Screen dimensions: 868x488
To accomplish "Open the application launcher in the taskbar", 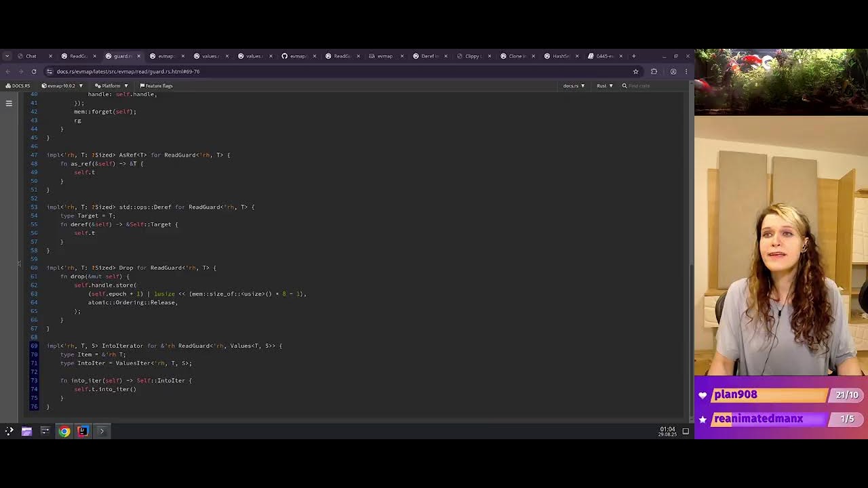I will 9,431.
